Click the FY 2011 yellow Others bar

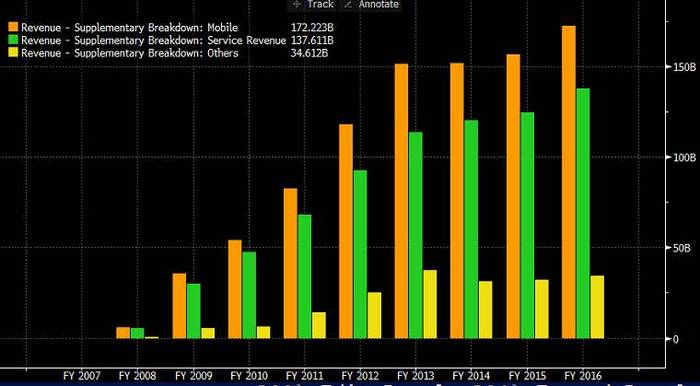[x=319, y=325]
